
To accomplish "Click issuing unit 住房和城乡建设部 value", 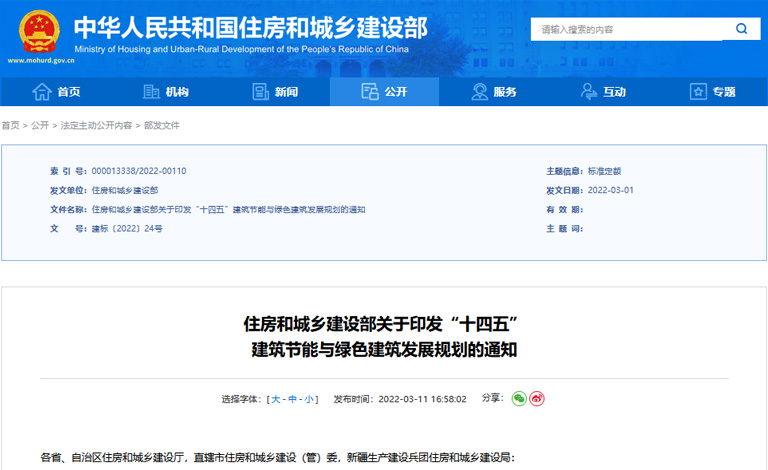I will [125, 190].
